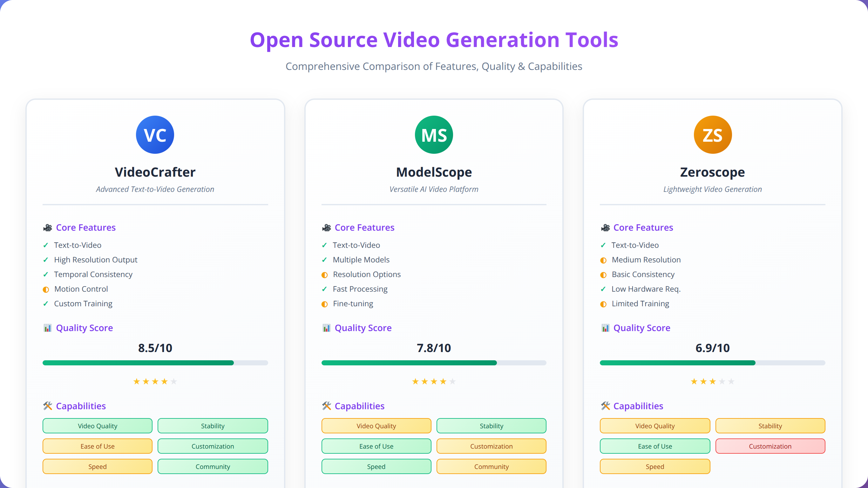868x488 pixels.
Task: Click VideoCrafter's Speed capability tag
Action: click(x=98, y=467)
